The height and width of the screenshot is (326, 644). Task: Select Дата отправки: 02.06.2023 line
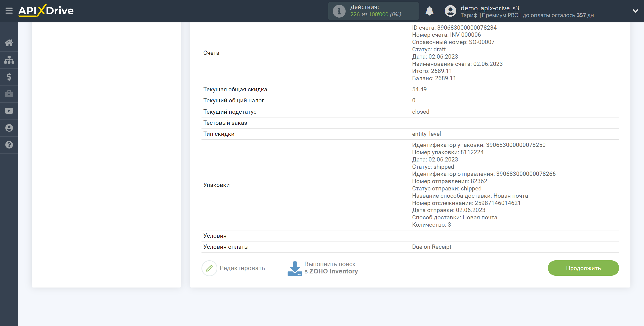(x=449, y=210)
